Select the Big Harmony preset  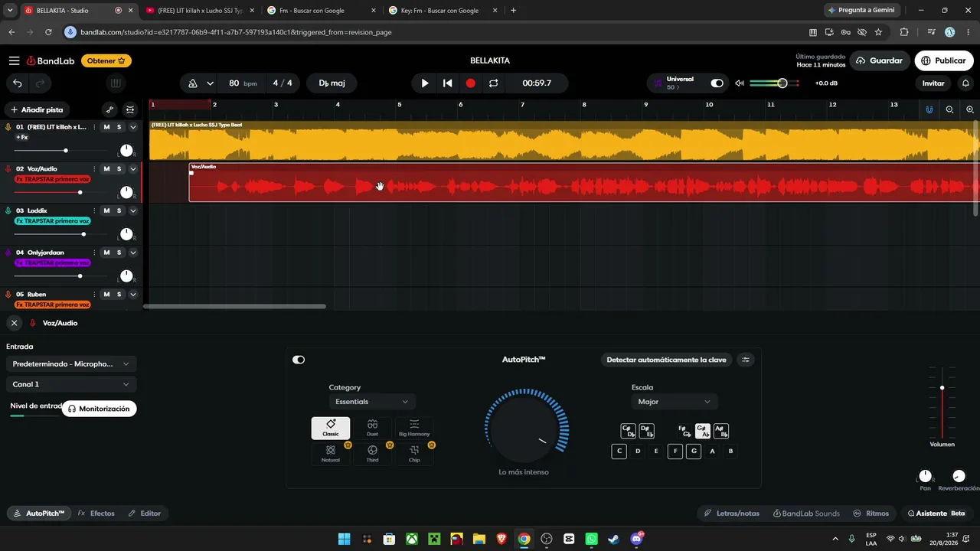coord(414,429)
